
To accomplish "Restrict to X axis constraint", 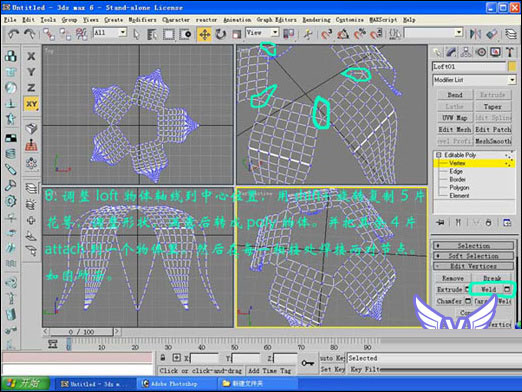I will click(x=31, y=56).
